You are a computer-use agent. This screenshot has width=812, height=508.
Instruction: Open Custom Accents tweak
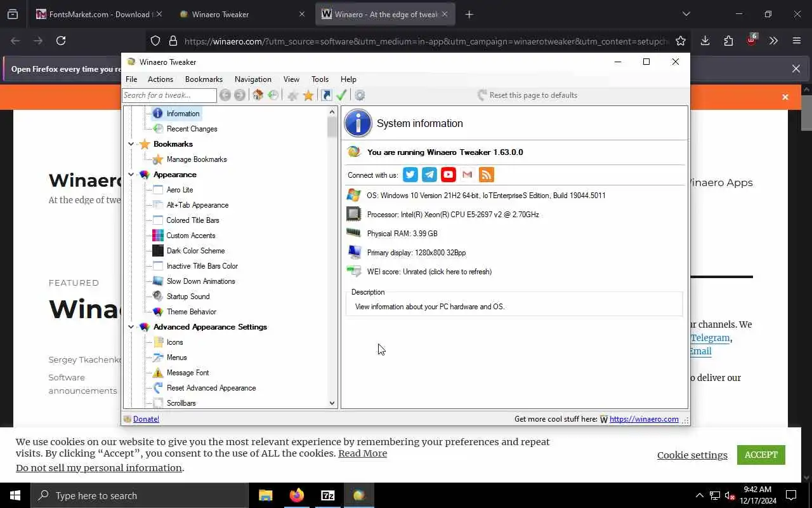[185, 236]
